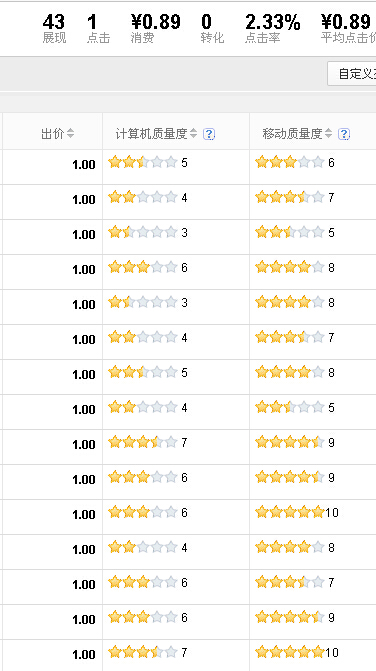Sort by 计算机质量度 column arrows
This screenshot has height=671, width=376.
click(193, 134)
